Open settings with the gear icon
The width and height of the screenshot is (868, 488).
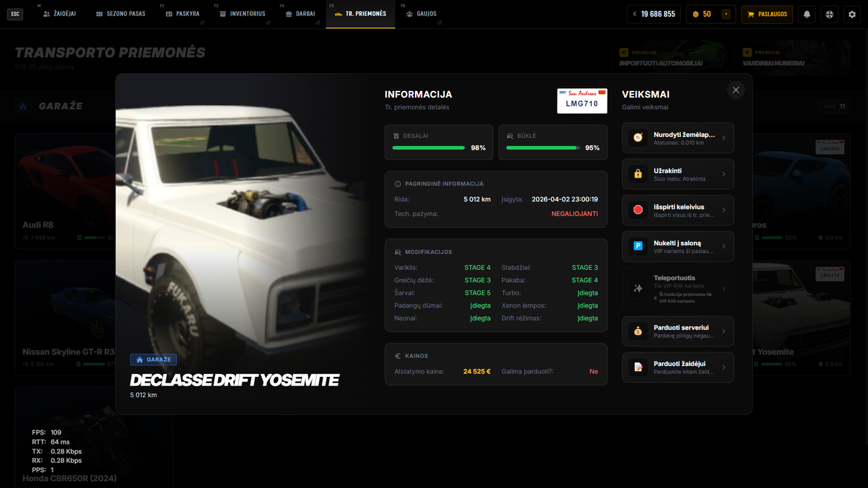[852, 14]
